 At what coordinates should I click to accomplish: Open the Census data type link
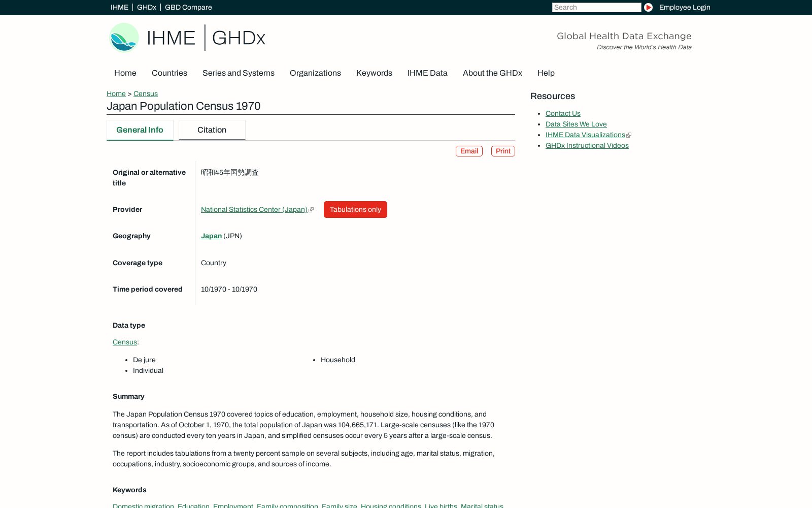[125, 342]
